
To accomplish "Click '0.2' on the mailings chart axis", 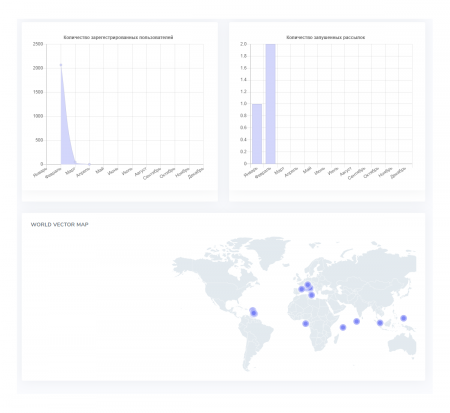I will pos(244,152).
